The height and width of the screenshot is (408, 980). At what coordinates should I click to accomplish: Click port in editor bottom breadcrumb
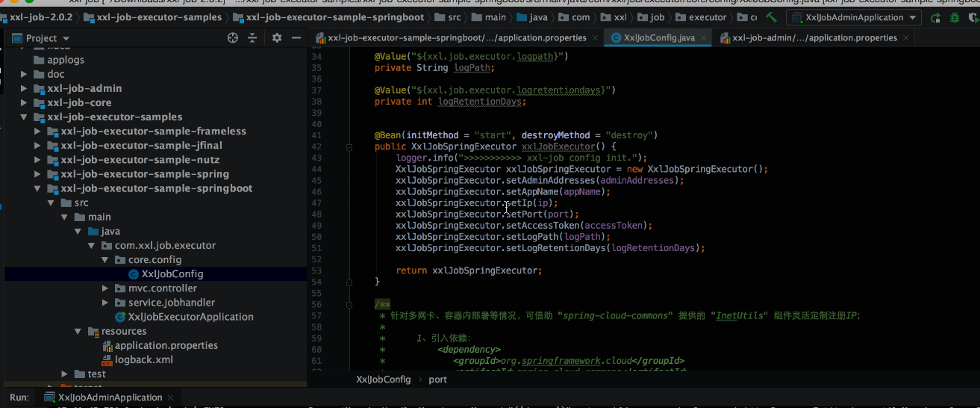437,380
